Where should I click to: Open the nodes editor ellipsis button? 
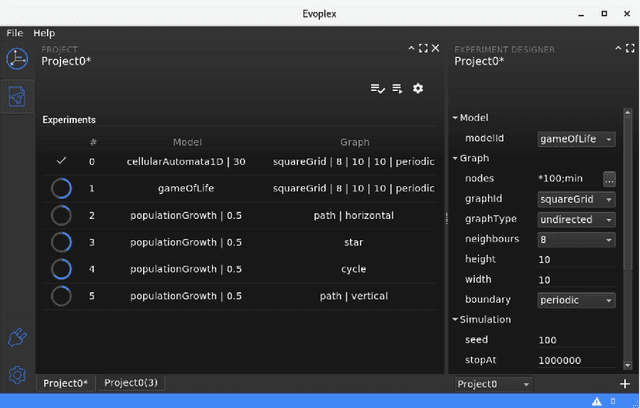tap(609, 179)
